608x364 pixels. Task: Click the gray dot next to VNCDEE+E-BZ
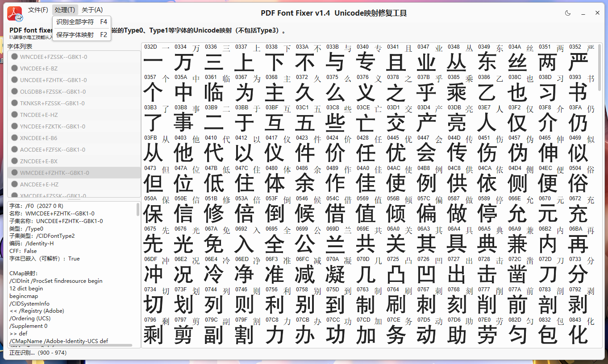click(x=14, y=68)
